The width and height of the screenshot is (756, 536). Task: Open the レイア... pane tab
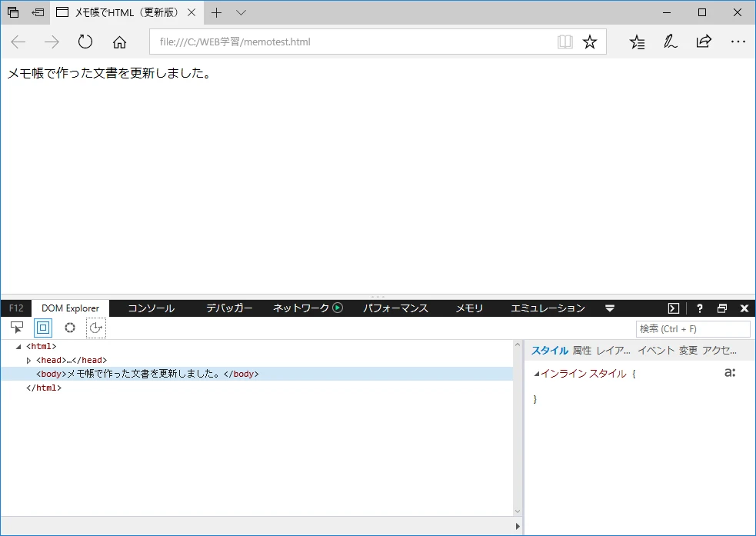613,351
